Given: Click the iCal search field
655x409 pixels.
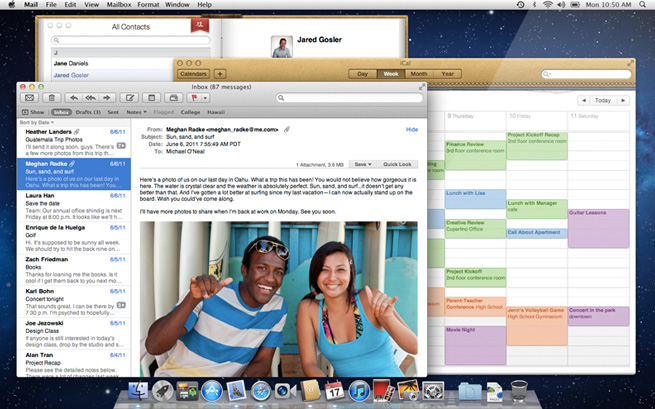Looking at the screenshot, I should click(x=586, y=74).
